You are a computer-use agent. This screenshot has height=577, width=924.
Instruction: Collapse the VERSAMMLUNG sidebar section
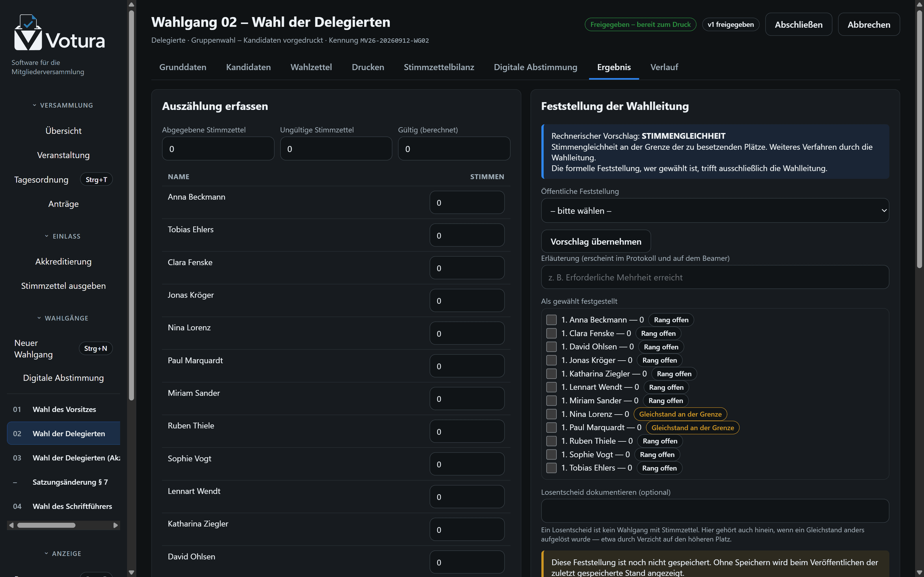(63, 105)
